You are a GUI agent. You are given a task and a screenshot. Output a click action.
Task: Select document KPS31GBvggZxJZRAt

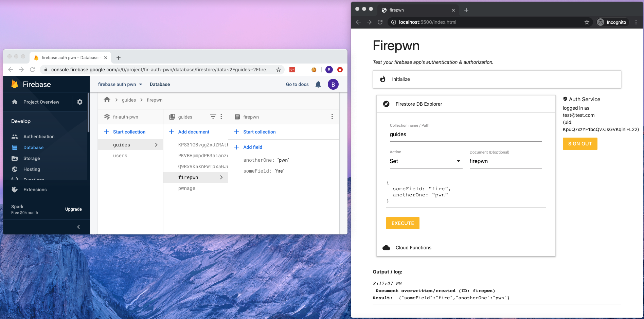point(203,145)
